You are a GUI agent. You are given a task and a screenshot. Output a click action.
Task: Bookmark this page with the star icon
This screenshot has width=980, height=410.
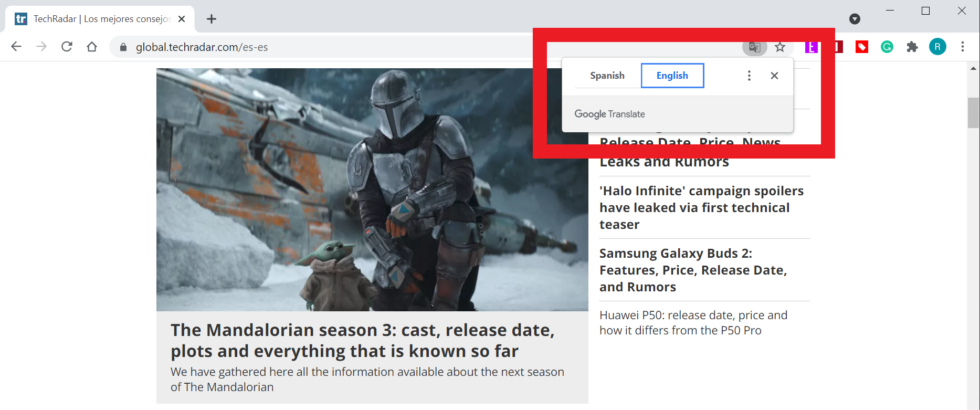[x=780, y=47]
